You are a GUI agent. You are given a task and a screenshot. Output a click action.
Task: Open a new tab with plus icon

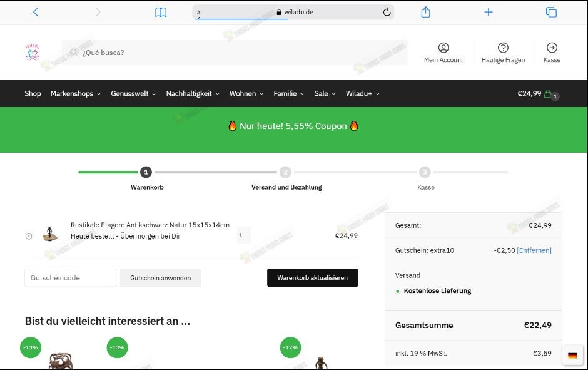click(489, 12)
